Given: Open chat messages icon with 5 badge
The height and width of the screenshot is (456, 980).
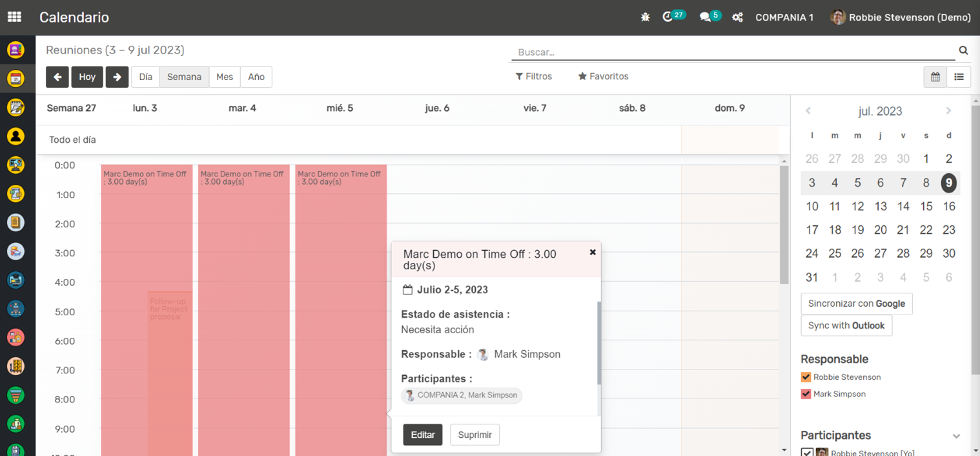Looking at the screenshot, I should [x=705, y=17].
